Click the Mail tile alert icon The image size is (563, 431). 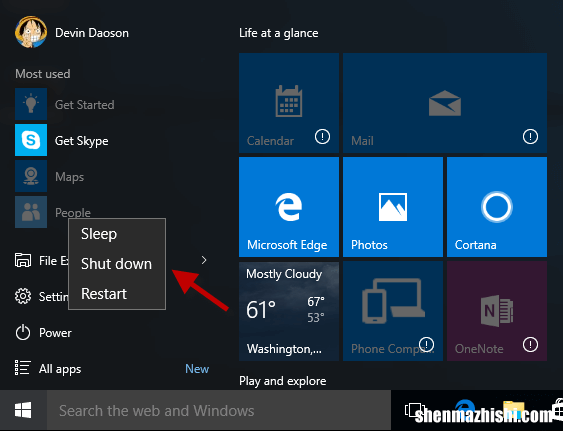(530, 136)
